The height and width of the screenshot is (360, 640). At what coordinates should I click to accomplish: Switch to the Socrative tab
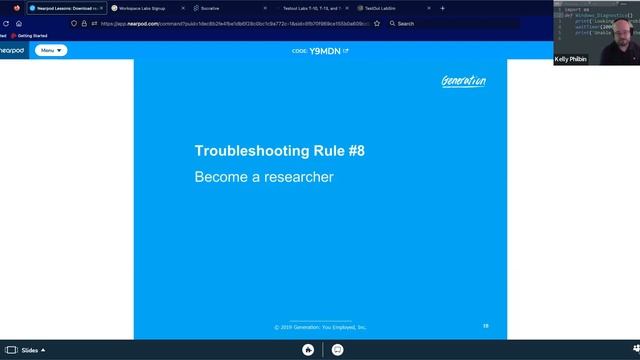tap(210, 8)
